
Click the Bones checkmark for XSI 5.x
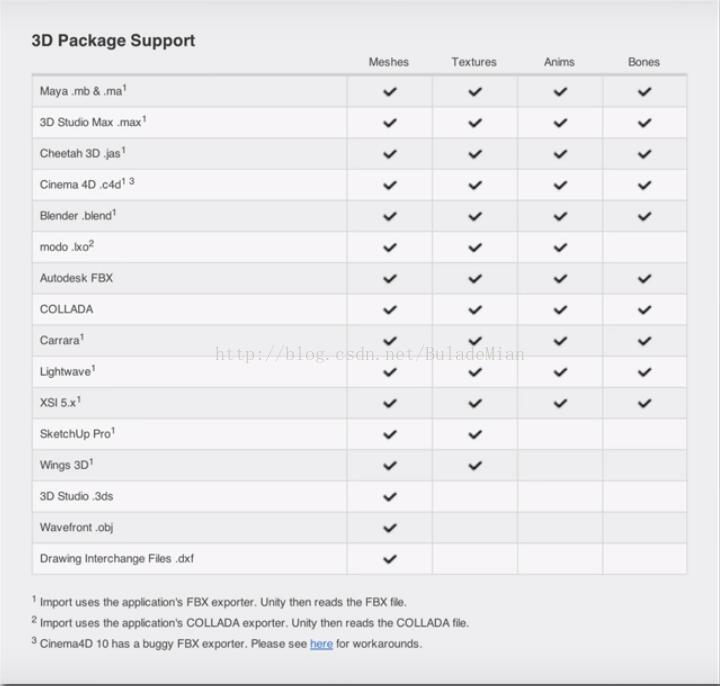tap(644, 403)
